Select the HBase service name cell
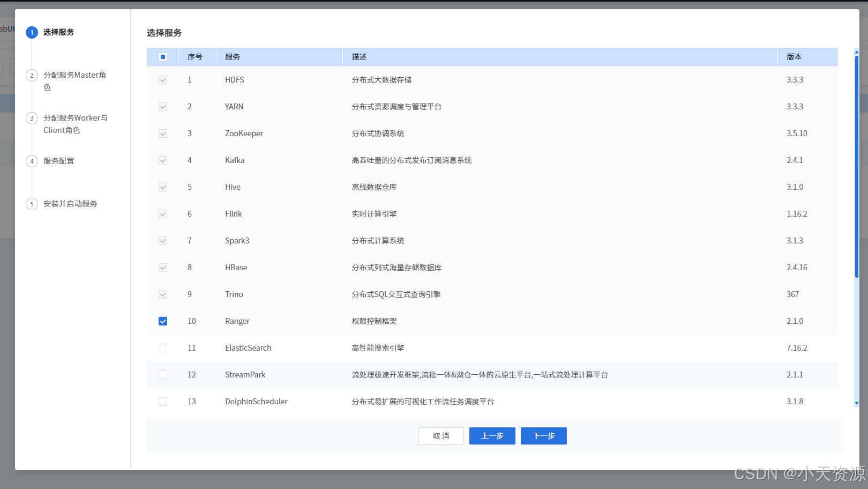This screenshot has height=489, width=868. [236, 268]
